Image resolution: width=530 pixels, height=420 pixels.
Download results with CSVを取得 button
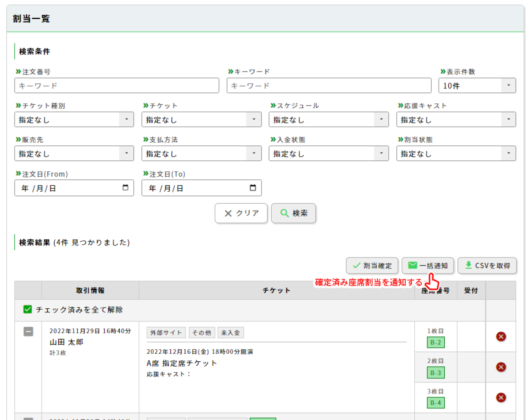tap(487, 265)
